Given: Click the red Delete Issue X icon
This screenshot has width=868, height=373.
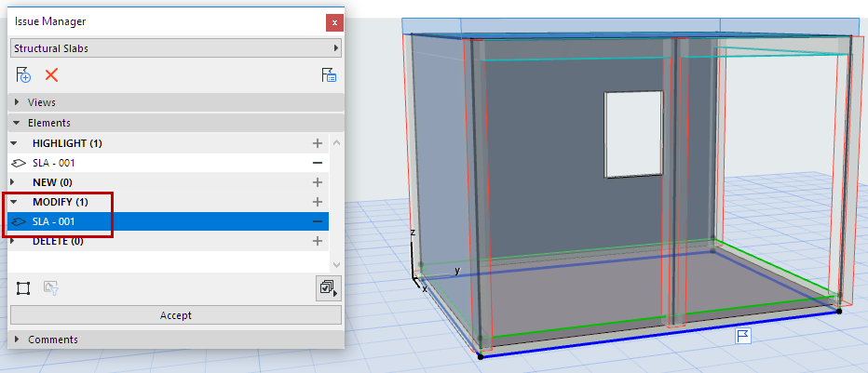Looking at the screenshot, I should pyautogui.click(x=51, y=75).
